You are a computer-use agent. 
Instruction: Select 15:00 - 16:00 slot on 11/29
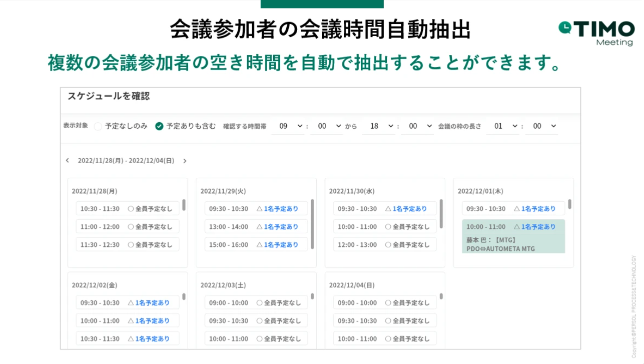coord(256,245)
